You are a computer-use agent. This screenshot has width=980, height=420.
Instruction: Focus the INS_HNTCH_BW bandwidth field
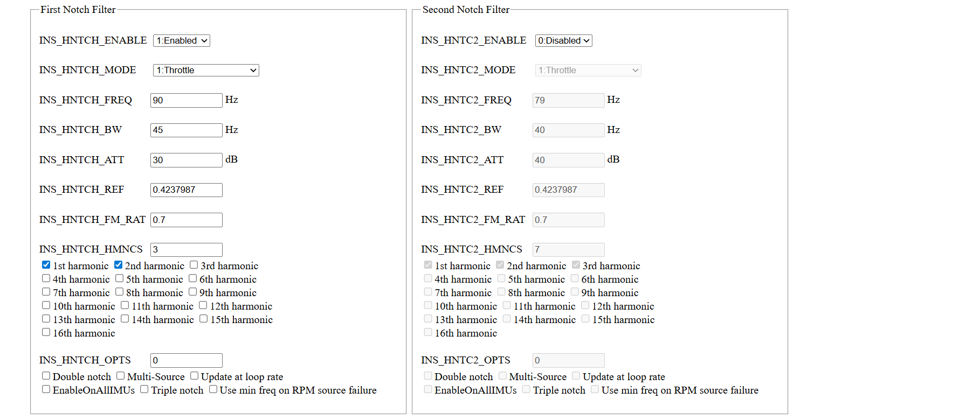point(186,130)
